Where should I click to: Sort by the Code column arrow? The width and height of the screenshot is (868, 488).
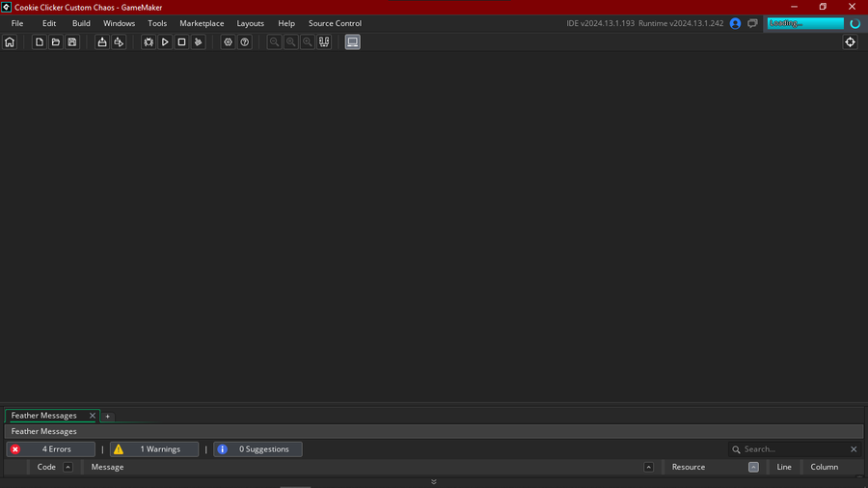(68, 467)
